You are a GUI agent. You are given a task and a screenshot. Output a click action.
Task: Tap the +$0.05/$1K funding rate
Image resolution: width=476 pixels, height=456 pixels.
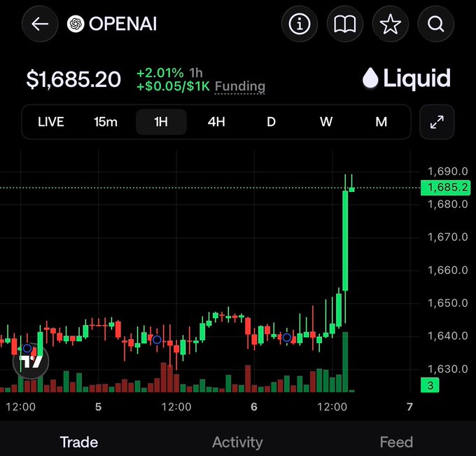173,86
